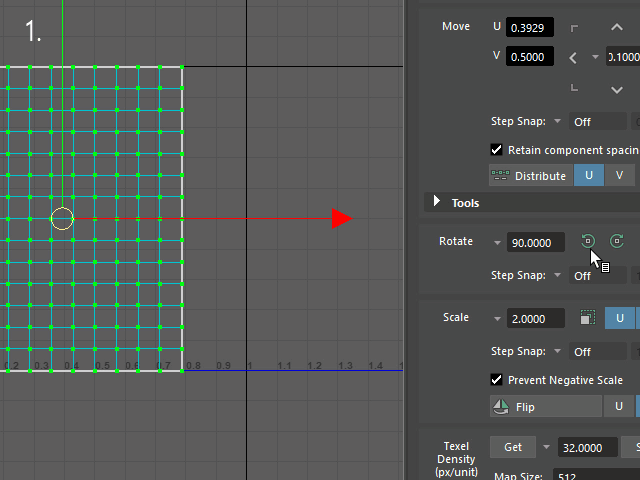This screenshot has width=640, height=480.
Task: Uncheck Retain component spacing
Action: (497, 150)
